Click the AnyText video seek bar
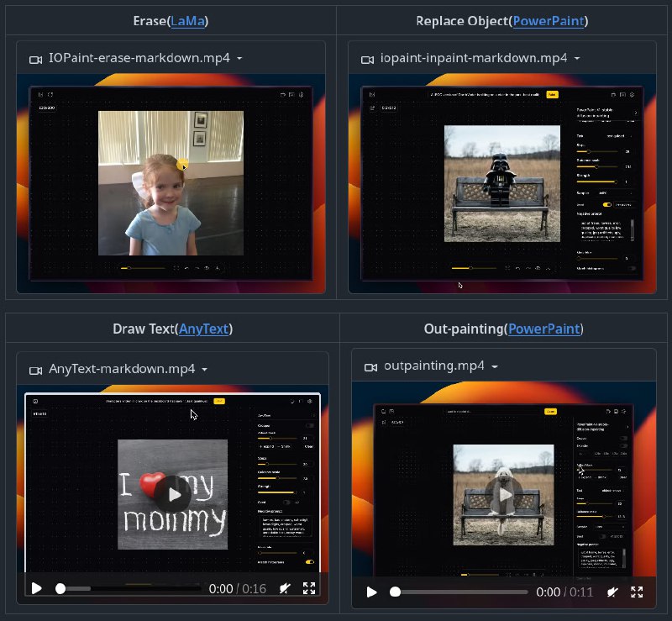 point(129,588)
